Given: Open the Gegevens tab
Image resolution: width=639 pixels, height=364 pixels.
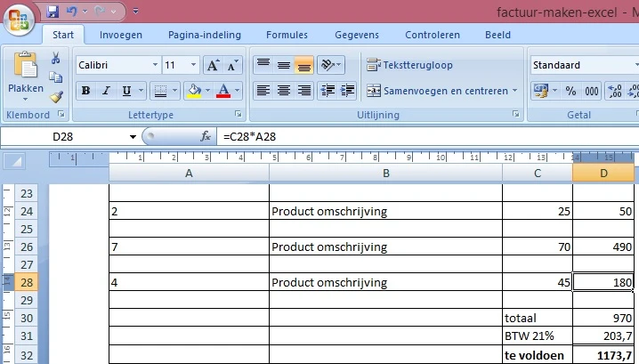Looking at the screenshot, I should coord(357,35).
